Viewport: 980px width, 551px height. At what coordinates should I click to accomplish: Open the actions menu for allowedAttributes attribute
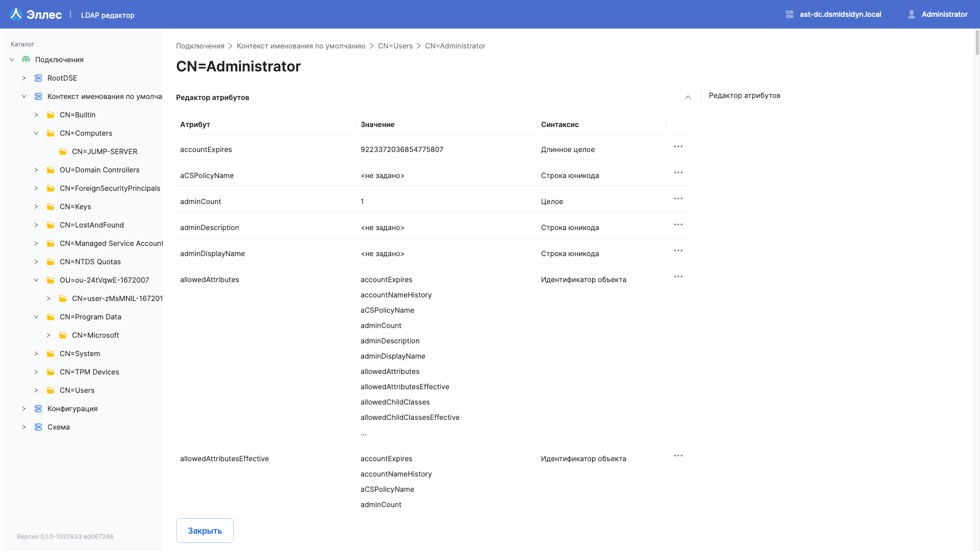[678, 277]
